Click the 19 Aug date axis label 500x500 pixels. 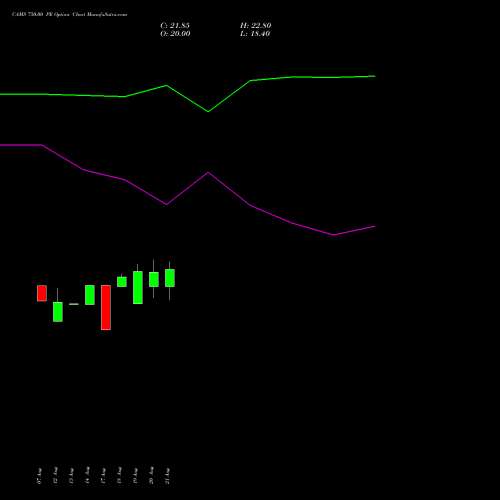pyautogui.click(x=135, y=476)
